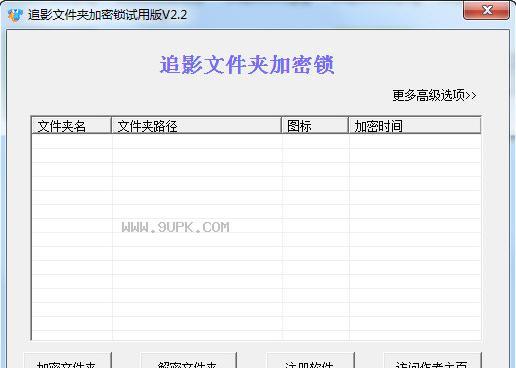Viewport: 516px width, 368px height.
Task: Open 更多高级选项>> advanced options link
Action: (x=434, y=96)
